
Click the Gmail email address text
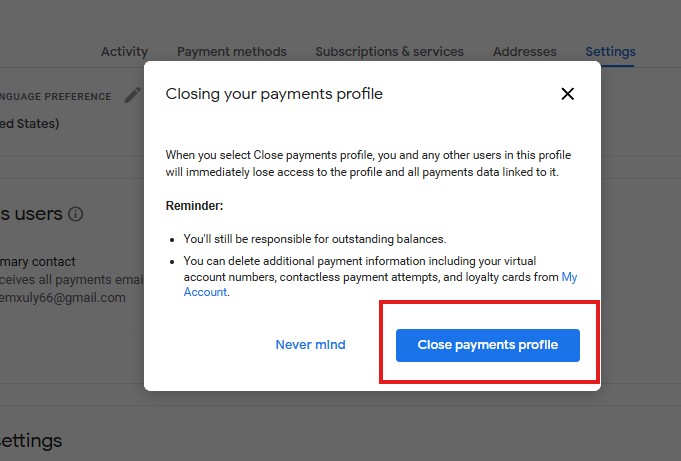[x=63, y=298]
